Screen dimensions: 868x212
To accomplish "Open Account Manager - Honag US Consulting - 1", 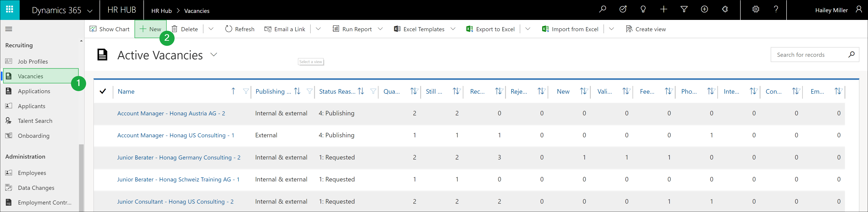I will (x=176, y=135).
